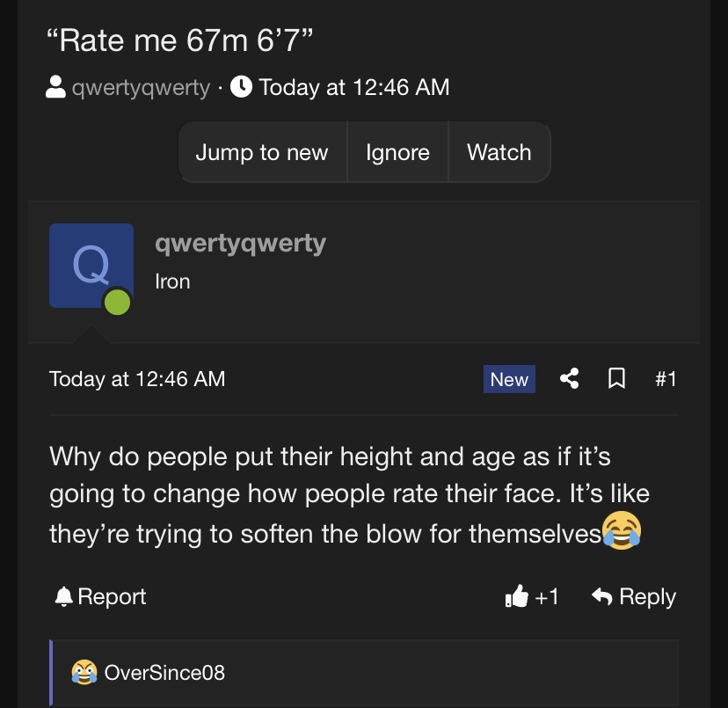The width and height of the screenshot is (728, 708).
Task: Ignore this thread
Action: click(397, 152)
